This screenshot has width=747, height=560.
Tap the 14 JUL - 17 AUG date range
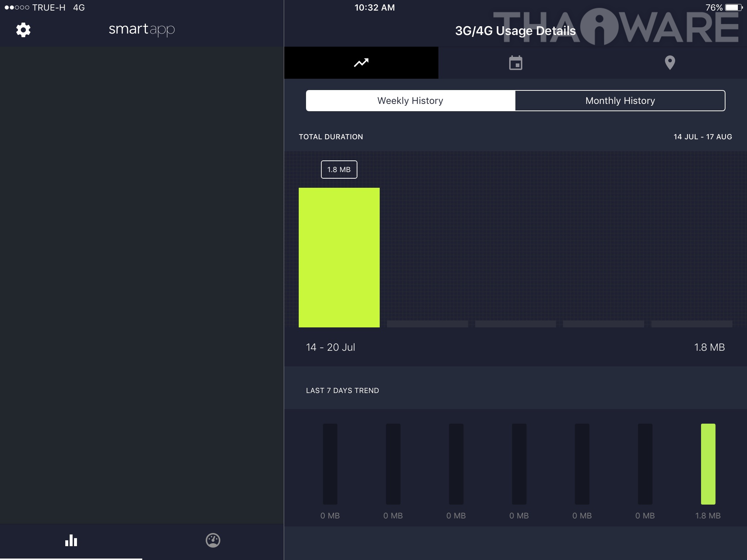tap(703, 137)
